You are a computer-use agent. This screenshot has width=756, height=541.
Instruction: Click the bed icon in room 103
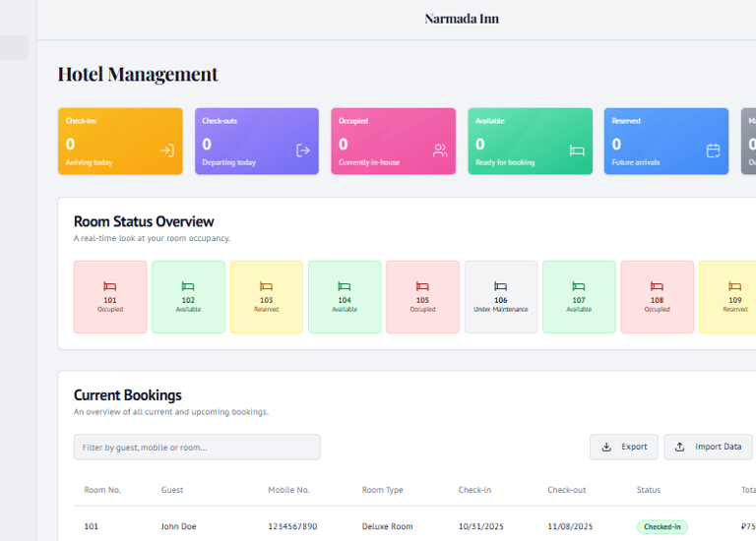point(266,286)
